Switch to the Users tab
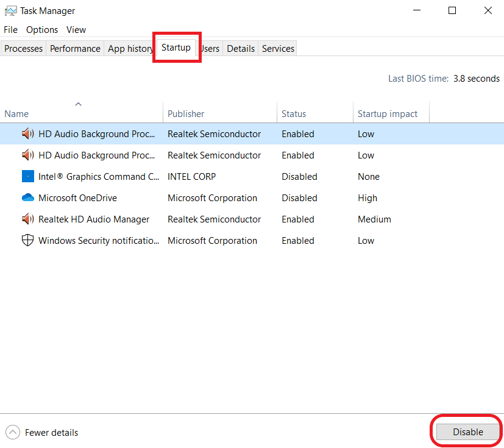Screen dimensions: 504x448 (x=211, y=49)
